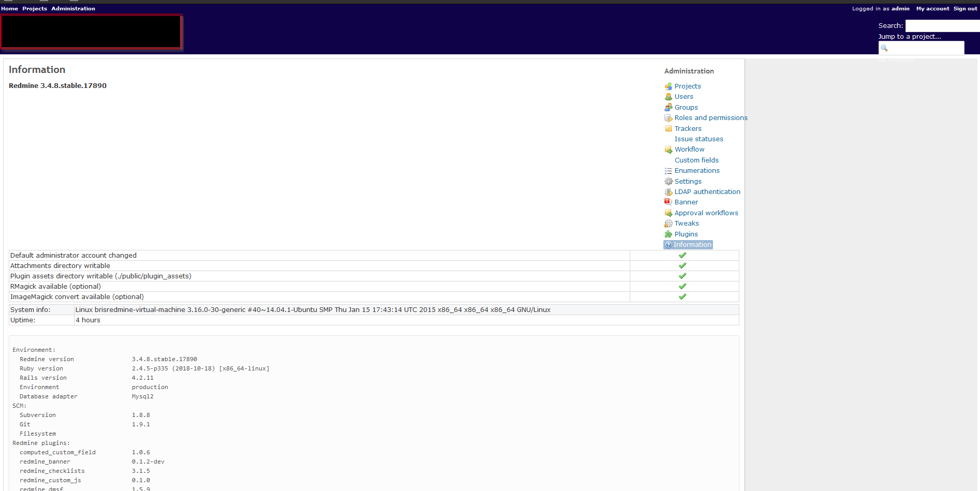Image resolution: width=980 pixels, height=491 pixels.
Task: Click Rails version 4.2.11 value
Action: [x=143, y=378]
